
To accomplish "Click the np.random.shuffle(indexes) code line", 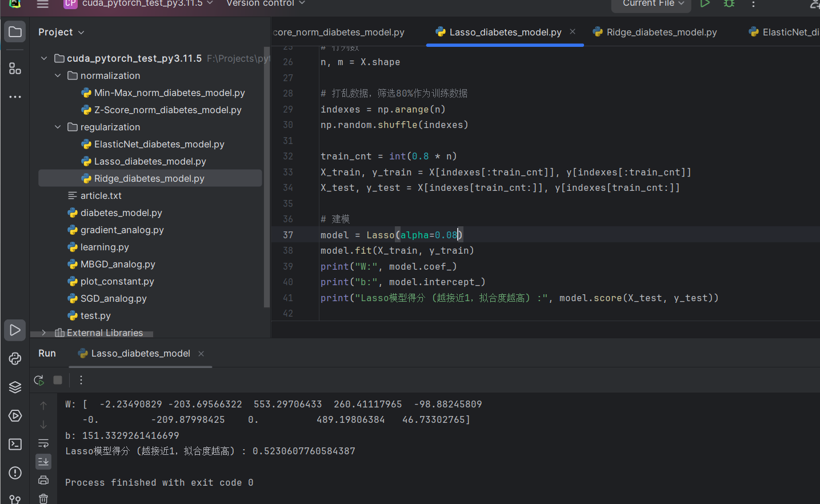I will (x=394, y=125).
